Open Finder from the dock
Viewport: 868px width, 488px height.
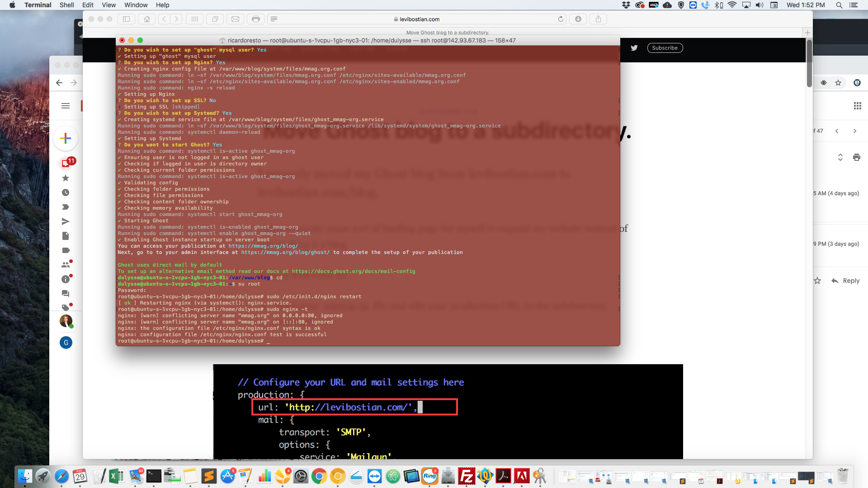(x=25, y=476)
